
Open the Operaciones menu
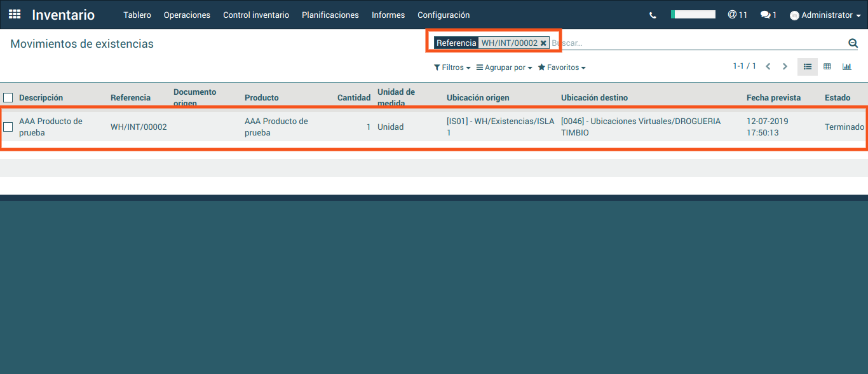(187, 15)
